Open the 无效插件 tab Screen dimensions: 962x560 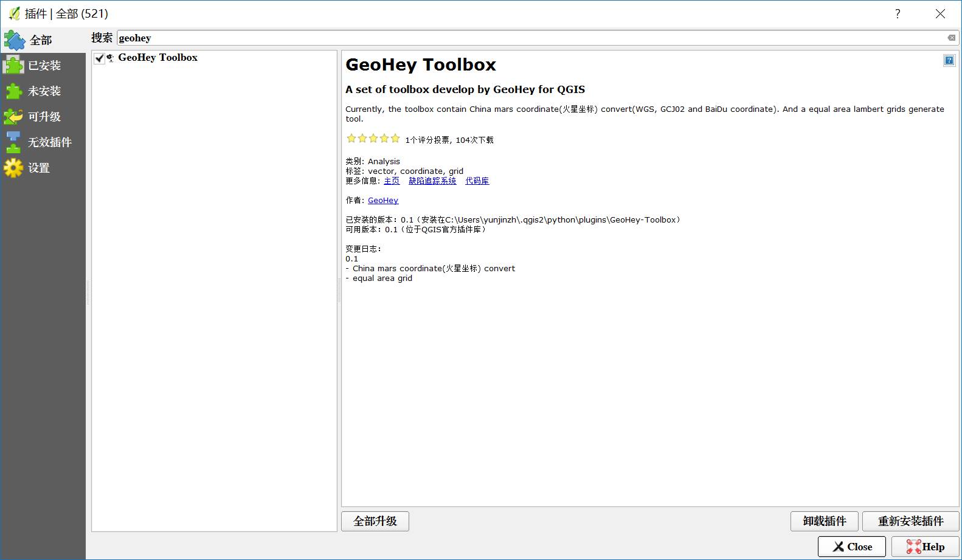pos(43,142)
